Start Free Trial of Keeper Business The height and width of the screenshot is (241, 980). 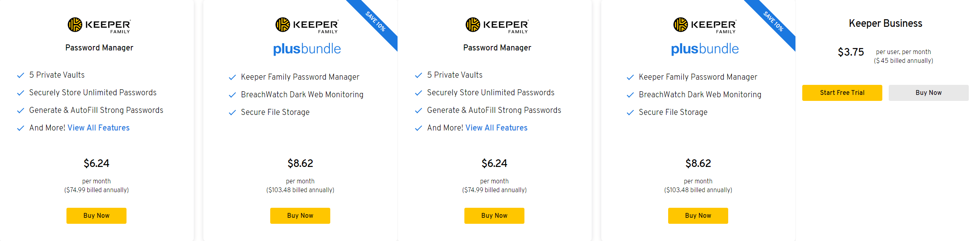842,93
